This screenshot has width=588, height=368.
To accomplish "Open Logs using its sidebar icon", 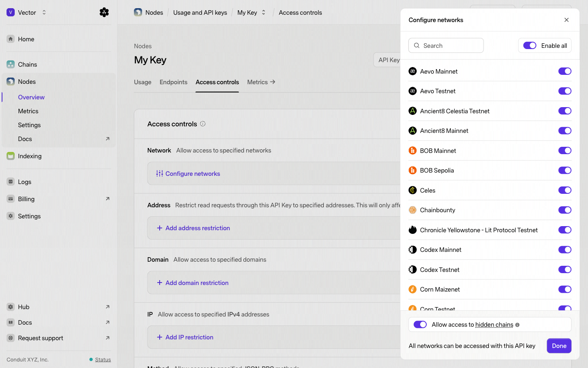I will (11, 182).
